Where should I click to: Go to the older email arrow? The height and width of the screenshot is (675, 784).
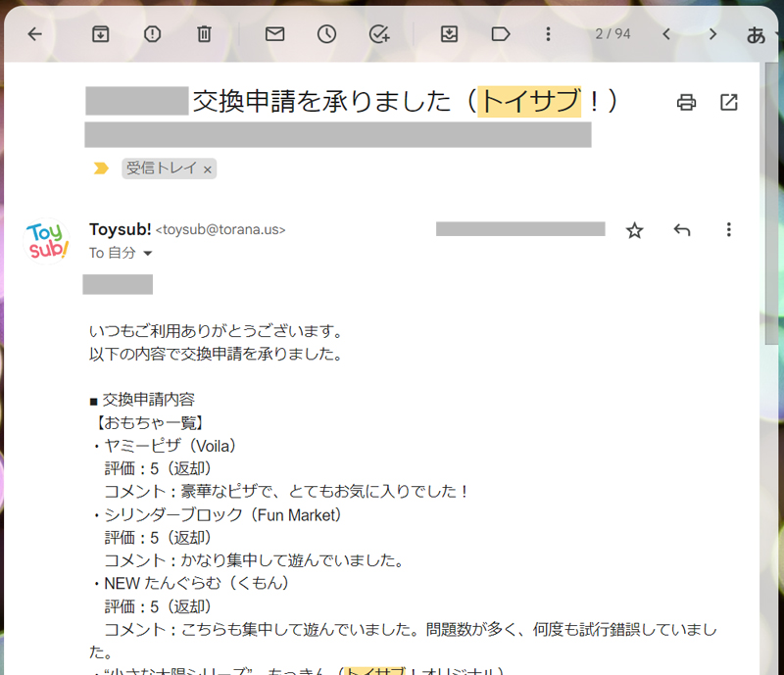click(713, 34)
